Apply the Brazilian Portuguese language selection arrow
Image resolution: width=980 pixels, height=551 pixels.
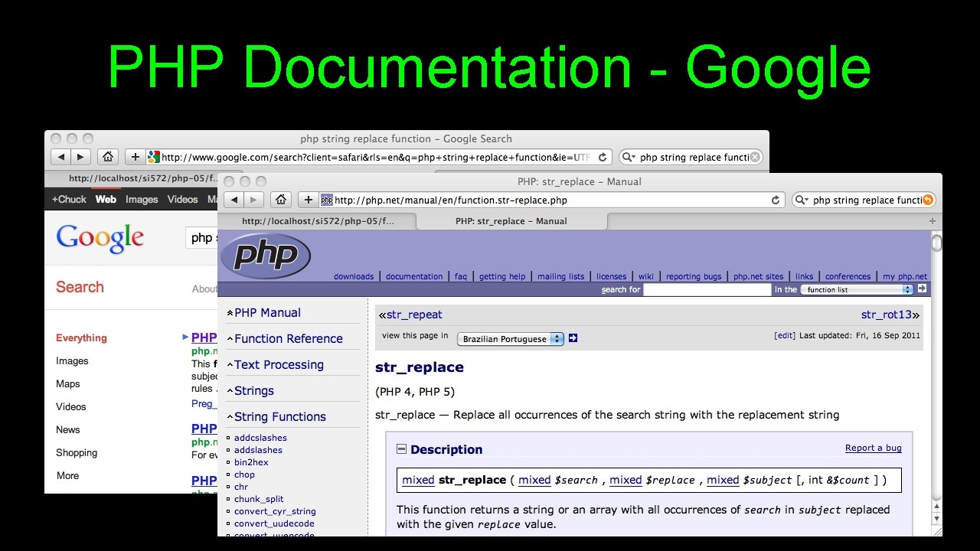coord(573,338)
